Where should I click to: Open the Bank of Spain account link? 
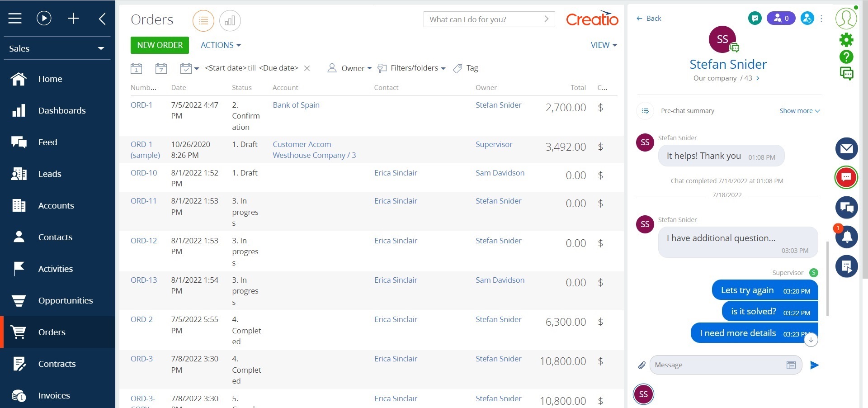[296, 105]
